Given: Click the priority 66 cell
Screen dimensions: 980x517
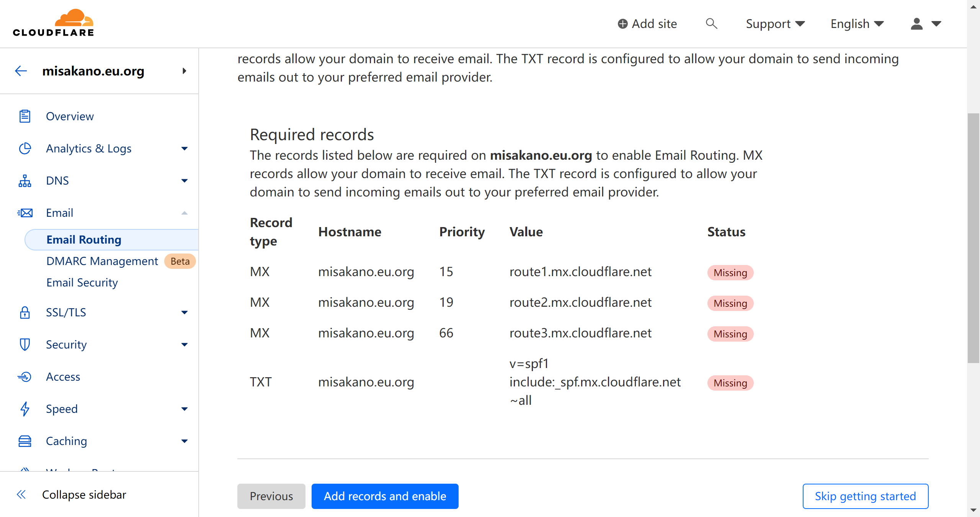Looking at the screenshot, I should (x=446, y=333).
